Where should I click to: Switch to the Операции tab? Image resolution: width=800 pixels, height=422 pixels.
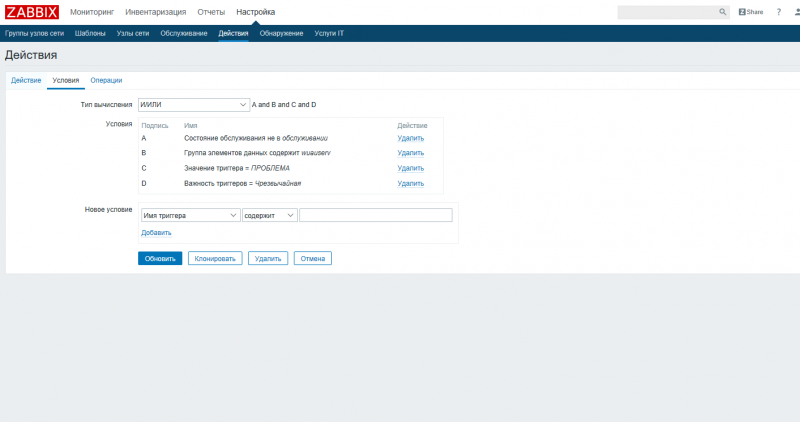pos(106,80)
